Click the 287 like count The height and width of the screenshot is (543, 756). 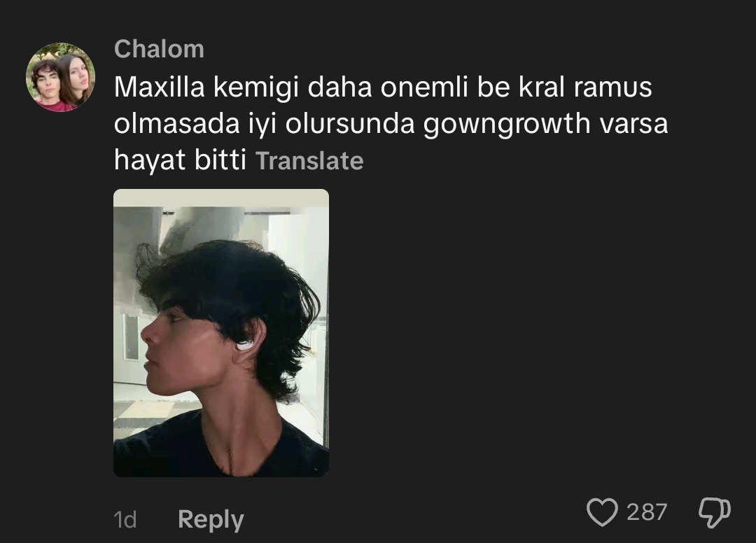tap(647, 512)
